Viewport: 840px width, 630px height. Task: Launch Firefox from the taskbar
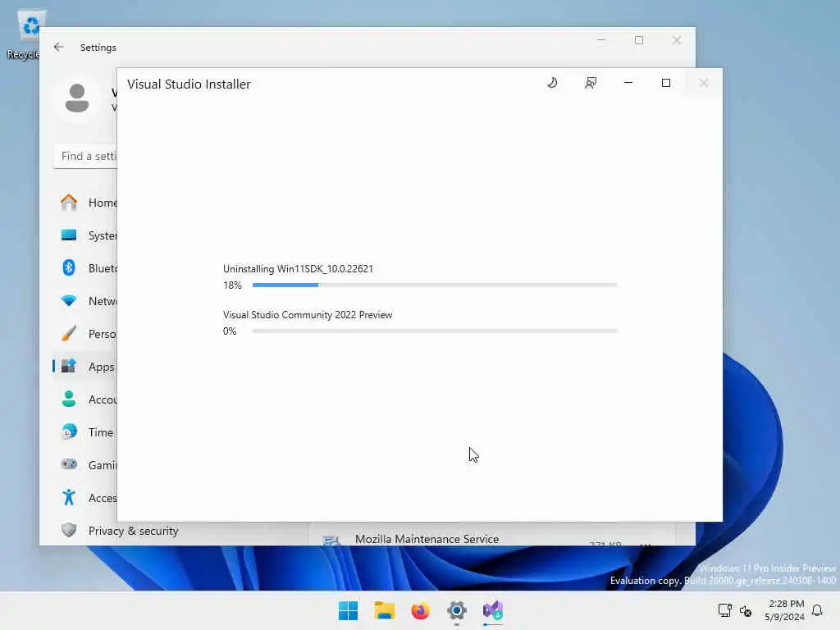(421, 610)
